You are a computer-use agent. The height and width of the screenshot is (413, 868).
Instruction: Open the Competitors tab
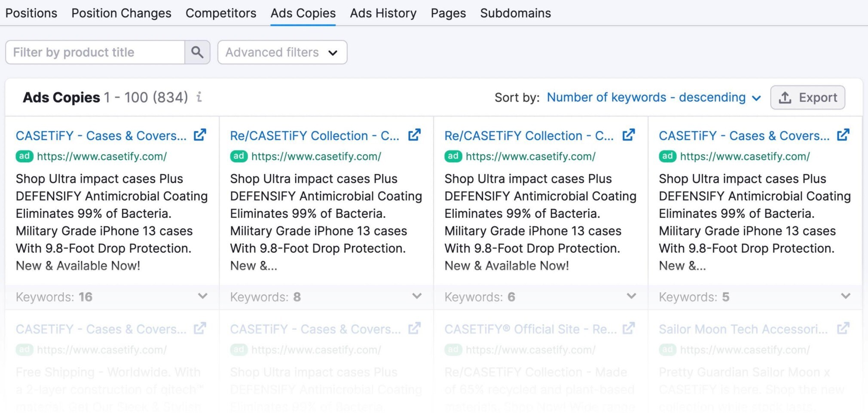pos(221,13)
